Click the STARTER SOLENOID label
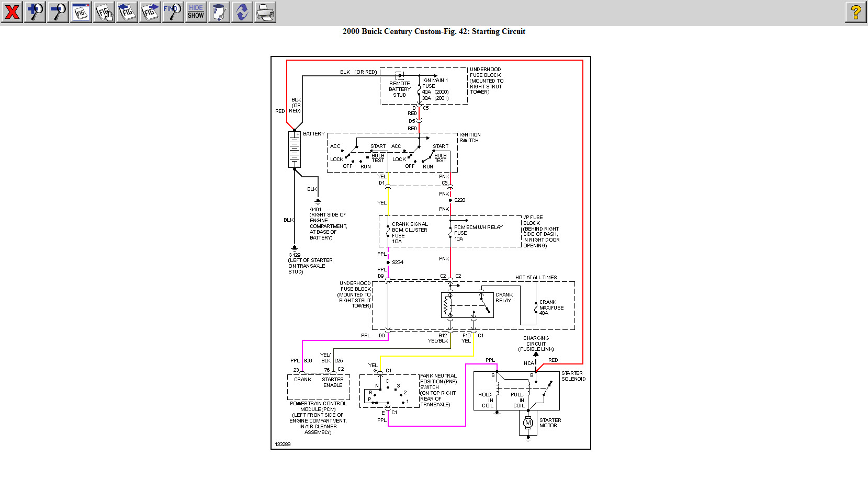Screen dimensions: 868x479 click(x=573, y=376)
